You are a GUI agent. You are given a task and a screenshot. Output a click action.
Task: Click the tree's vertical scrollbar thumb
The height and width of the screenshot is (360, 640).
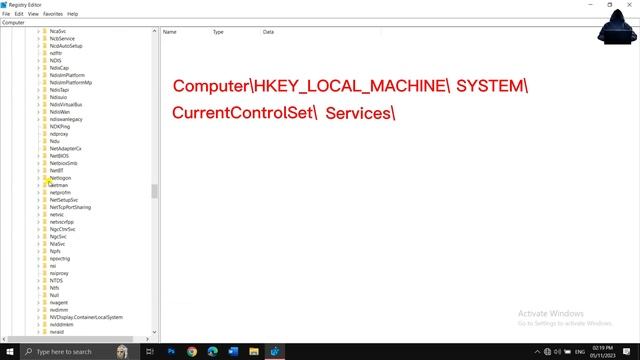click(154, 191)
